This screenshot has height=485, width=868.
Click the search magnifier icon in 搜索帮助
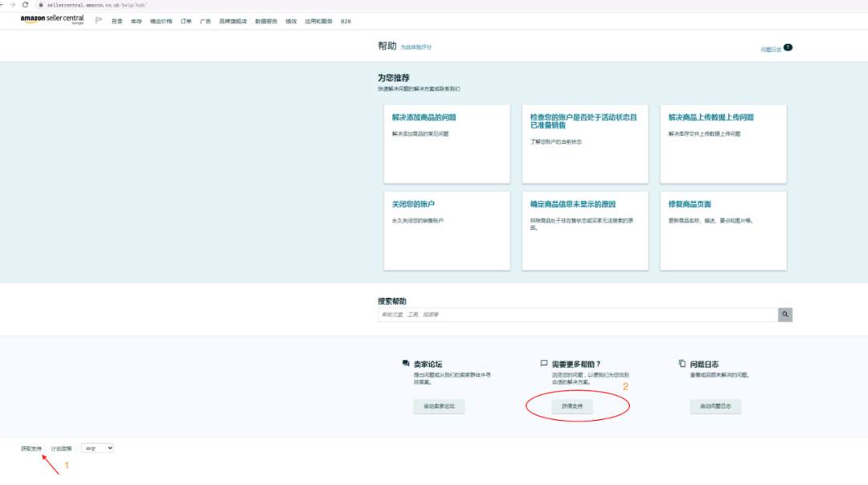(x=785, y=314)
